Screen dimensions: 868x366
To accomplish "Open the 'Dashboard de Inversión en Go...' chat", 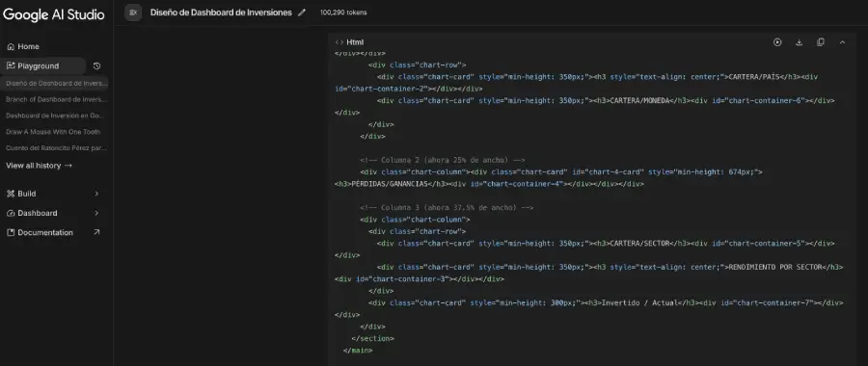I will point(55,116).
